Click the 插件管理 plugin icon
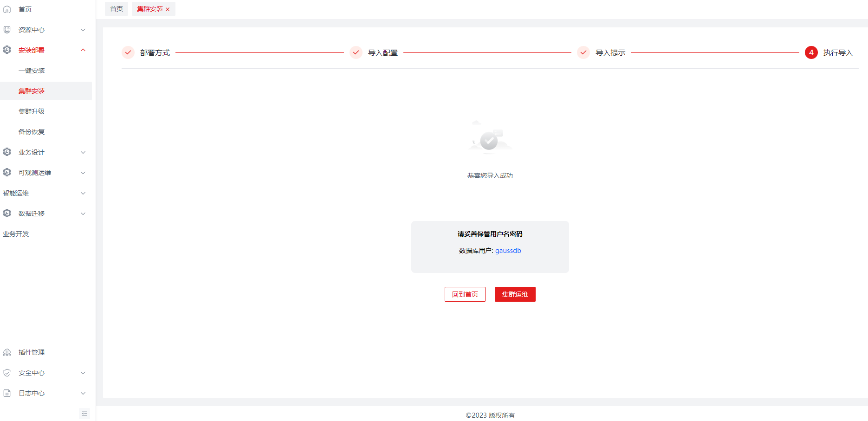The width and height of the screenshot is (868, 421). (7, 352)
